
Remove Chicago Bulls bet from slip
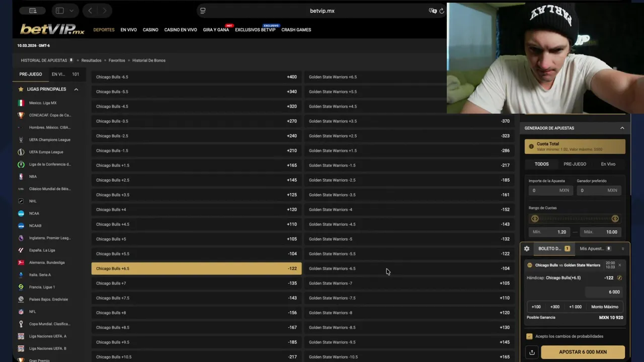(x=620, y=265)
